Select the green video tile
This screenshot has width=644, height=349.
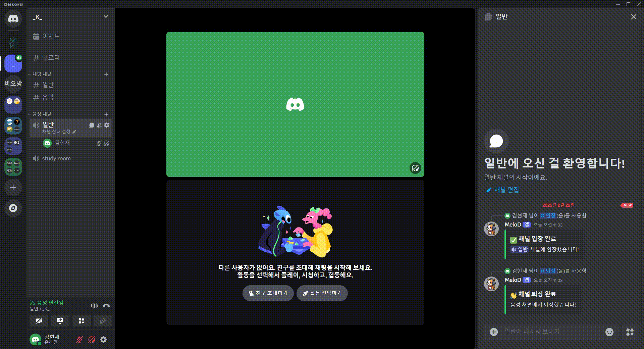click(x=295, y=104)
